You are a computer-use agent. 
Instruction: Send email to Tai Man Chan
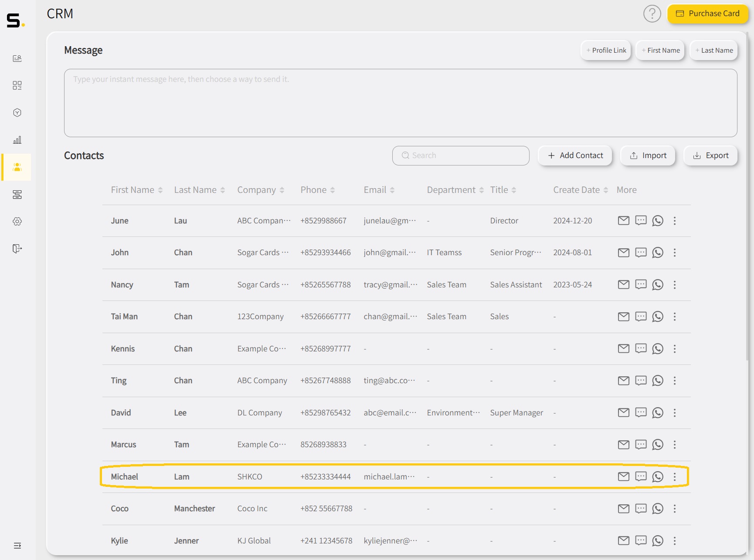pos(624,317)
